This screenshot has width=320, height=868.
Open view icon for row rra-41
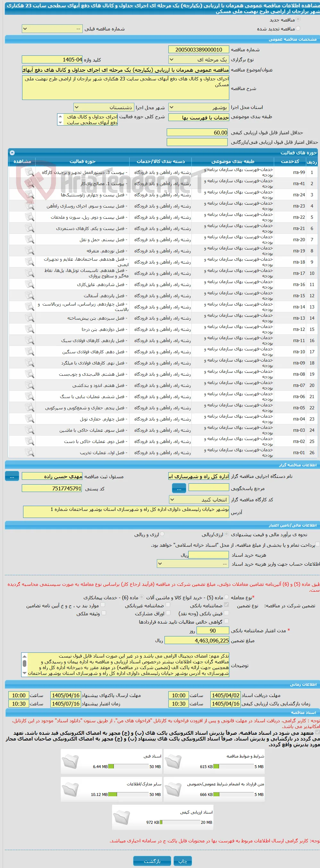(30, 183)
